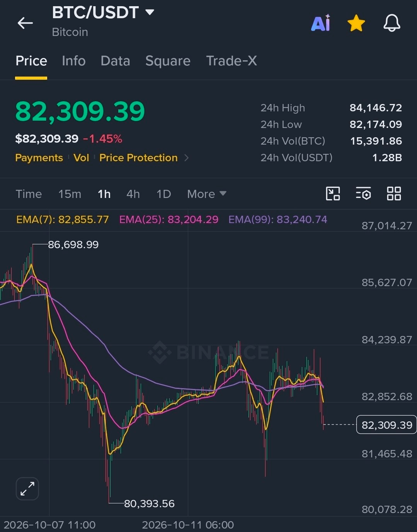This screenshot has height=532, width=417.
Task: Click the large green price 82,309.39
Action: coord(80,111)
